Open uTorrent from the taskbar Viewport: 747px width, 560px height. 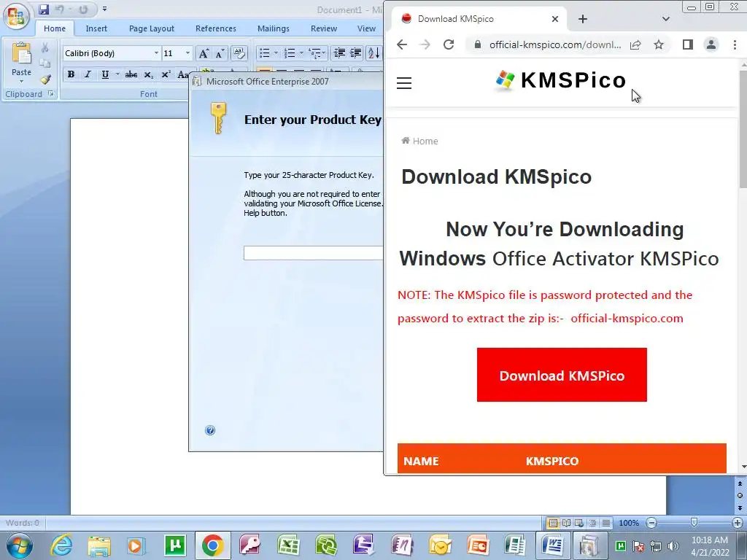pyautogui.click(x=175, y=545)
